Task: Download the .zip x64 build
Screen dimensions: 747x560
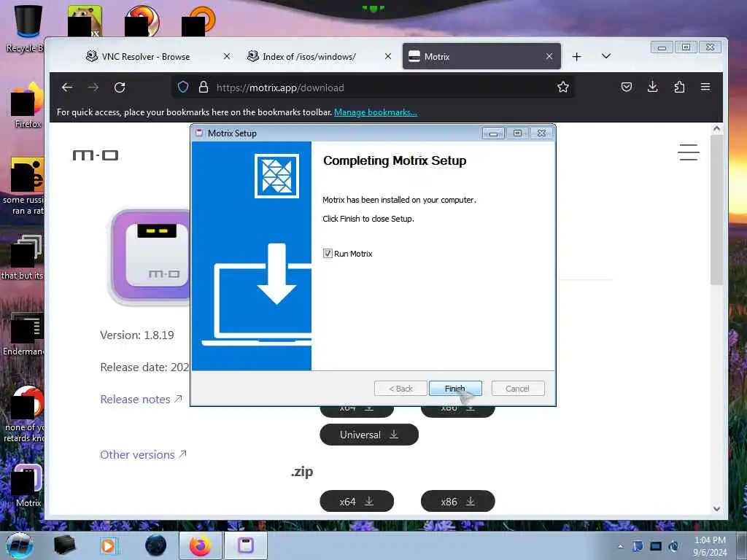Action: tap(357, 502)
